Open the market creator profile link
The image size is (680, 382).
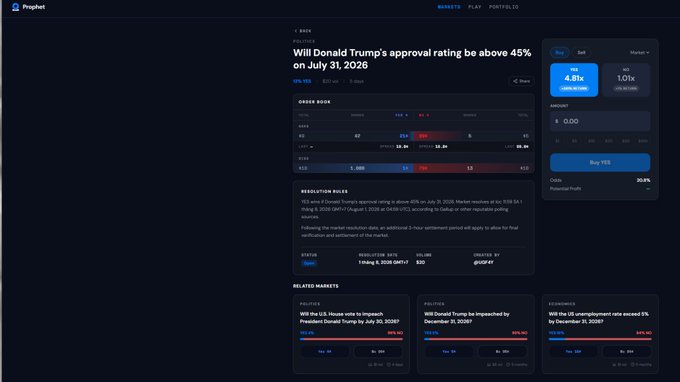pos(483,263)
